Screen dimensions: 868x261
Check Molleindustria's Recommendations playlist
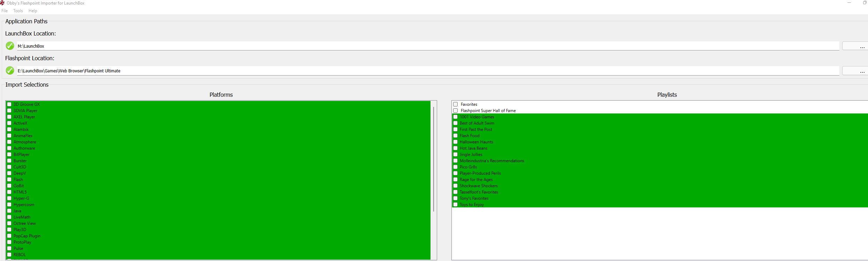(455, 160)
